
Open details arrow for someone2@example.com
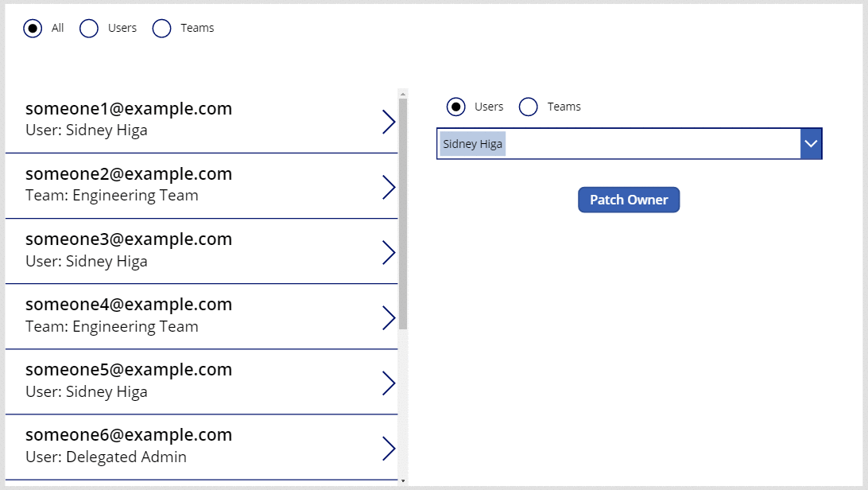(x=388, y=187)
